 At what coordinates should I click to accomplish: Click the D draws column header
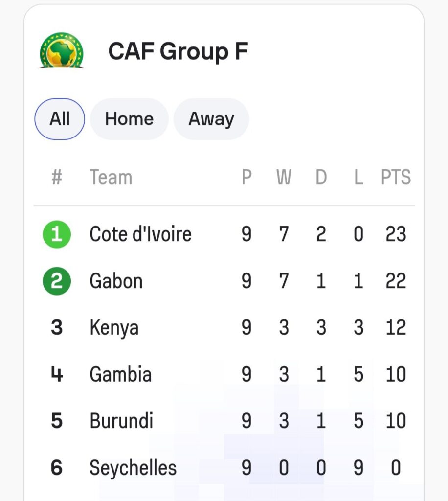coord(321,178)
